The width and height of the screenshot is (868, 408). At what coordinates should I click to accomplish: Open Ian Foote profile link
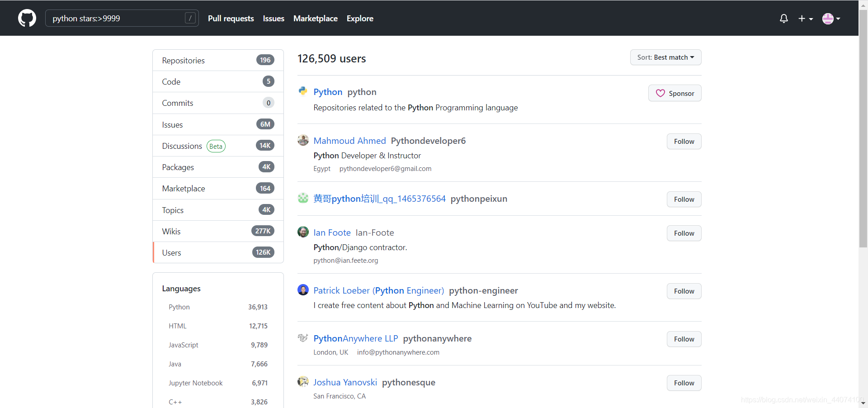pyautogui.click(x=332, y=232)
